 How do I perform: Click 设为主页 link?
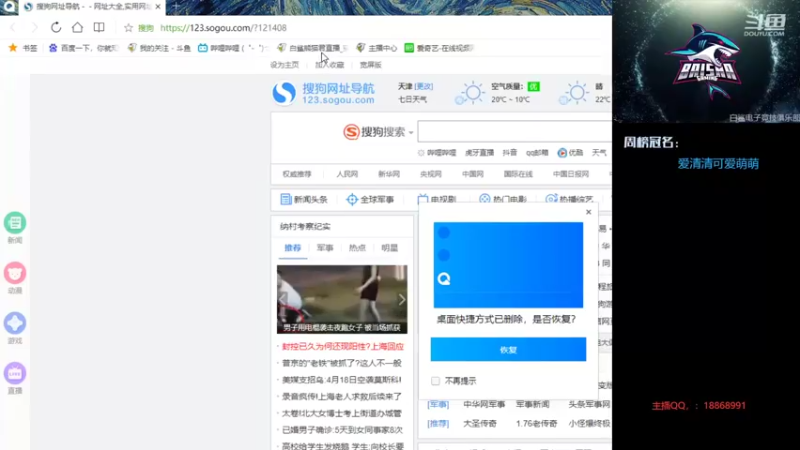click(284, 65)
